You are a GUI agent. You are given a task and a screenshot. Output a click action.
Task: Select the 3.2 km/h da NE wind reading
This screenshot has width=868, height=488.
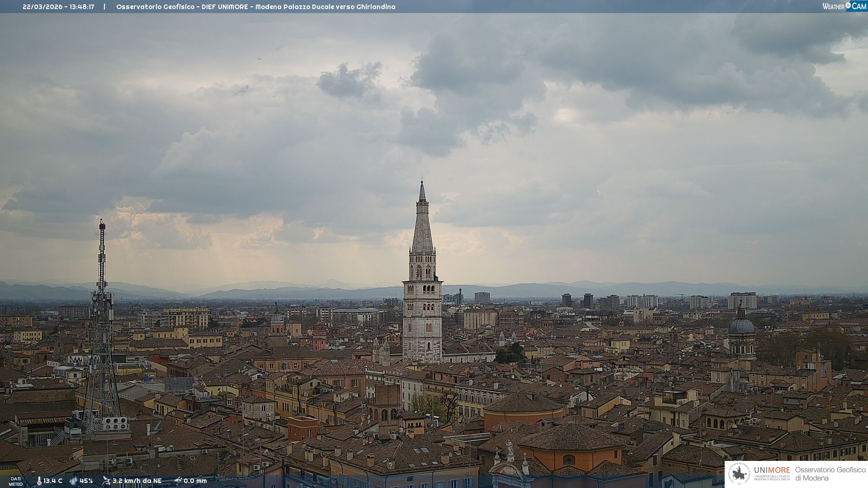(x=137, y=481)
